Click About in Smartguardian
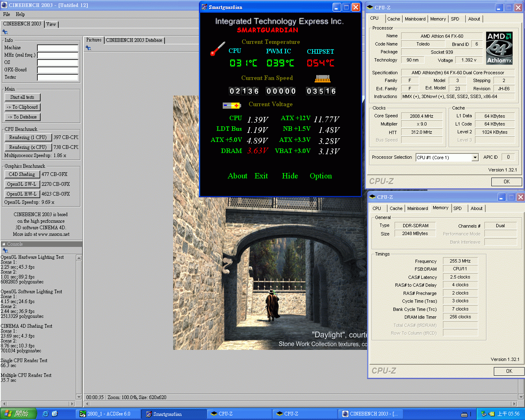525x420 pixels. coord(237,176)
